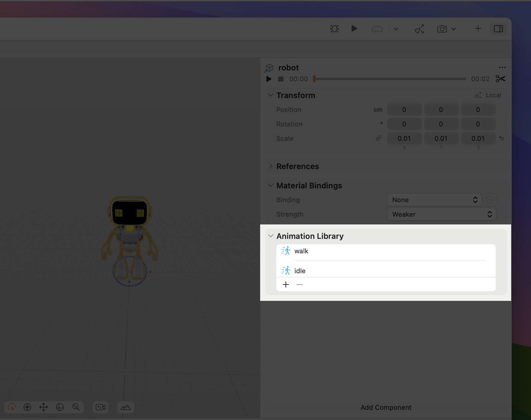Open the debug visualization tool
Image resolution: width=531 pixels, height=420 pixels.
334,29
